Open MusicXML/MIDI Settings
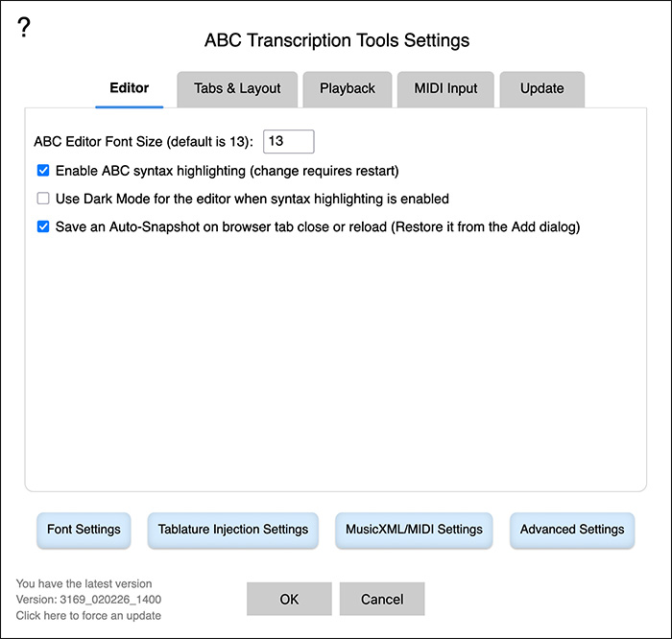This screenshot has height=639, width=672. click(x=414, y=530)
